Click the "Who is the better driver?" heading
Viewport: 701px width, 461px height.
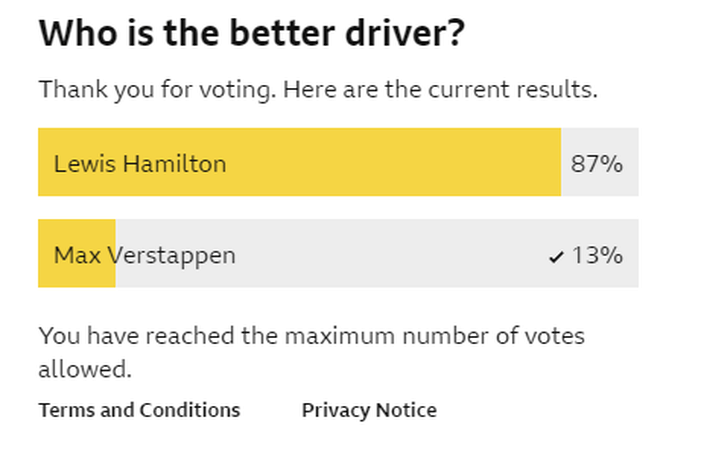coord(252,35)
